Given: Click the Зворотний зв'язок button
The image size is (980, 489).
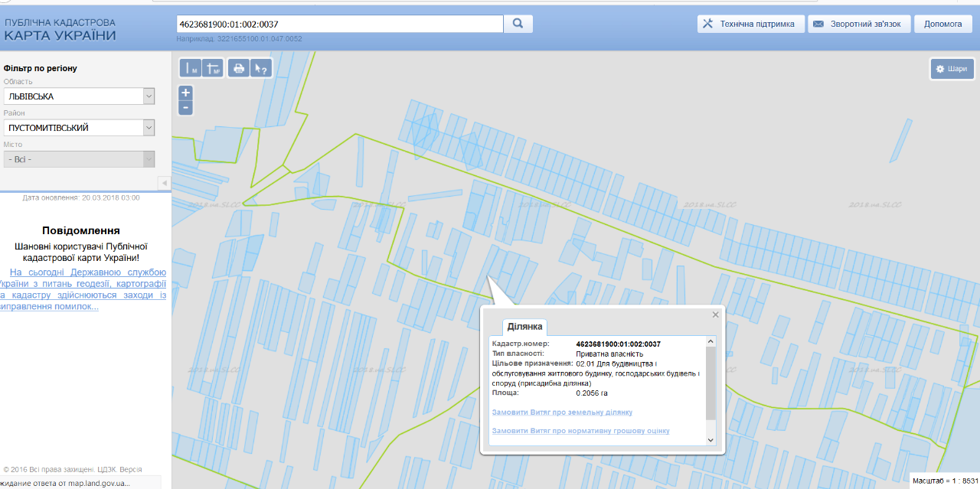Looking at the screenshot, I should (858, 24).
